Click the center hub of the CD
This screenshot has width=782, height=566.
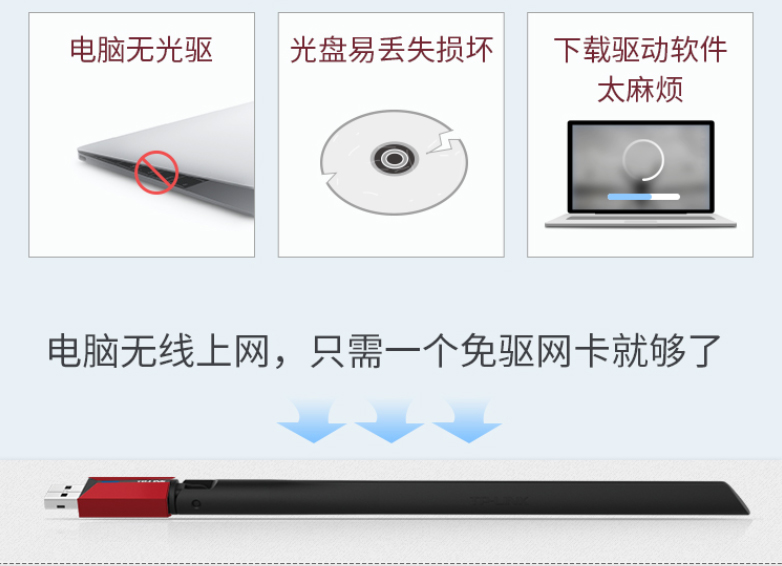click(x=394, y=159)
